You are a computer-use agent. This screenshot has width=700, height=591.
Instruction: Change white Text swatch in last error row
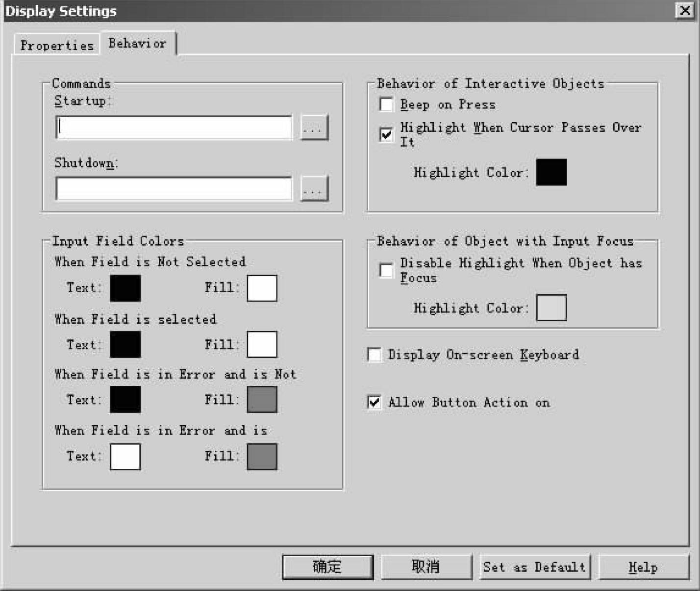point(125,457)
